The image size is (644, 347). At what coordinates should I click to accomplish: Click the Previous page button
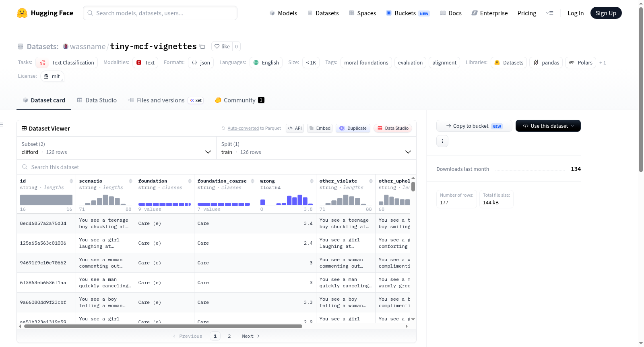pos(188,336)
